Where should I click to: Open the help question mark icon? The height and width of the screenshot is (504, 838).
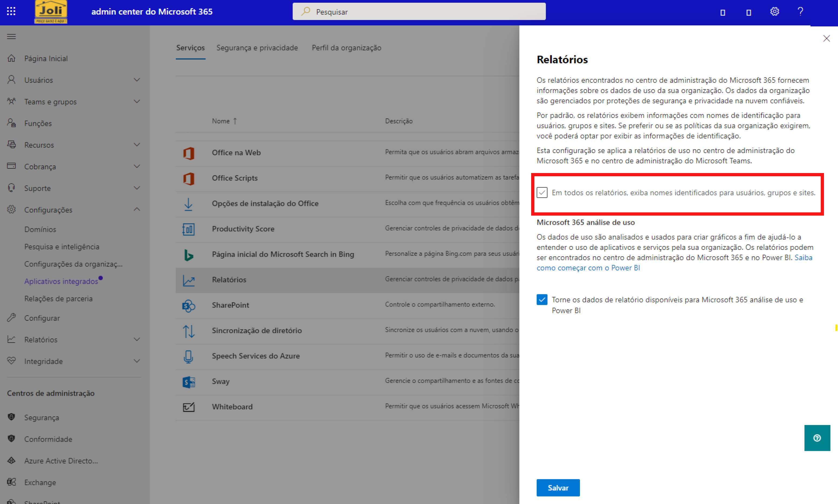(800, 12)
